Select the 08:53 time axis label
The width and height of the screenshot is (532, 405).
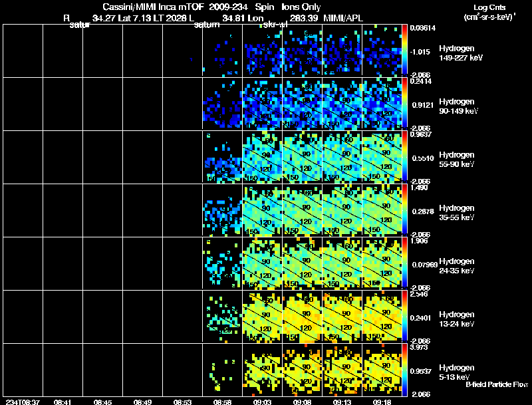(182, 402)
